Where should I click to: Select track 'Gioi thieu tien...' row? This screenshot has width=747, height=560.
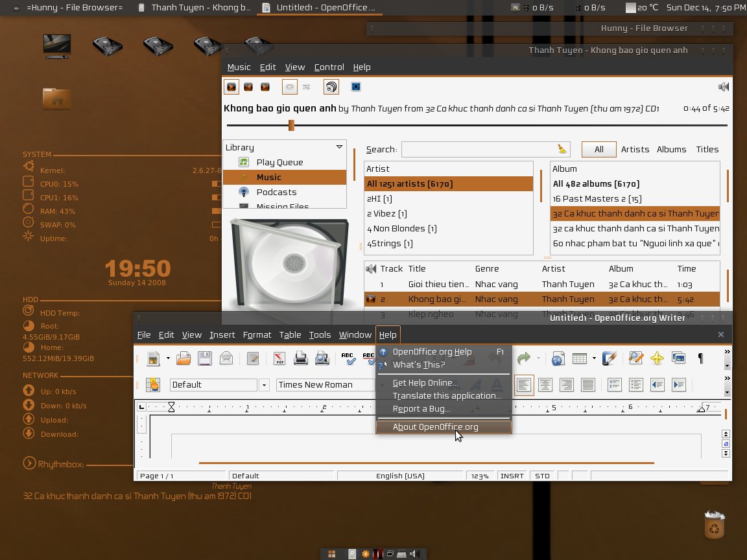pos(541,285)
